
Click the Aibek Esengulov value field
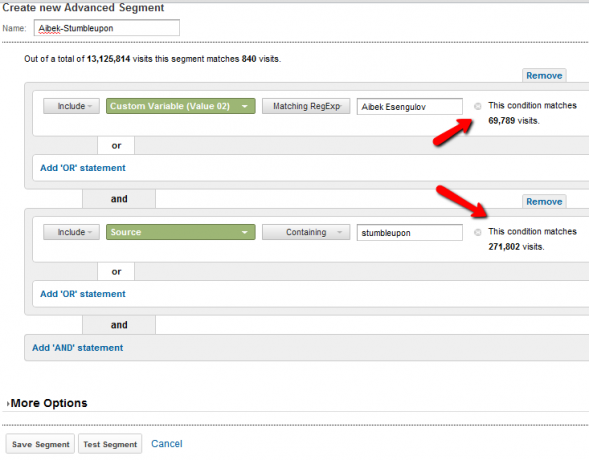[409, 107]
